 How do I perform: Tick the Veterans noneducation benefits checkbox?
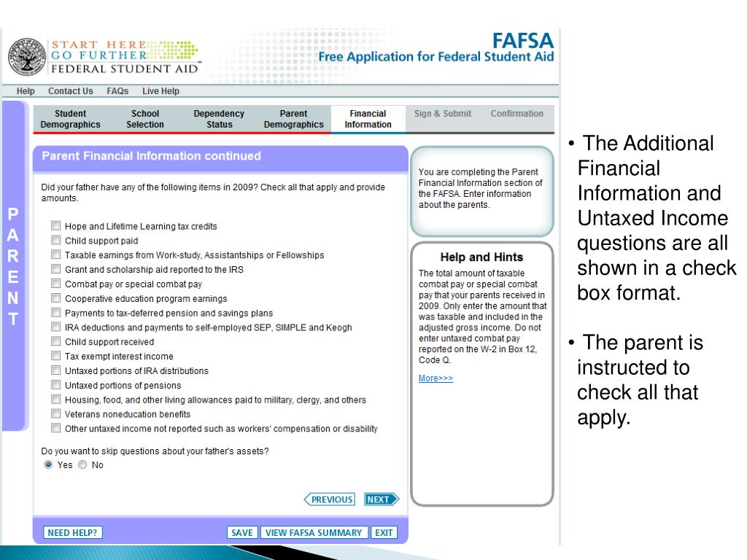pos(55,414)
